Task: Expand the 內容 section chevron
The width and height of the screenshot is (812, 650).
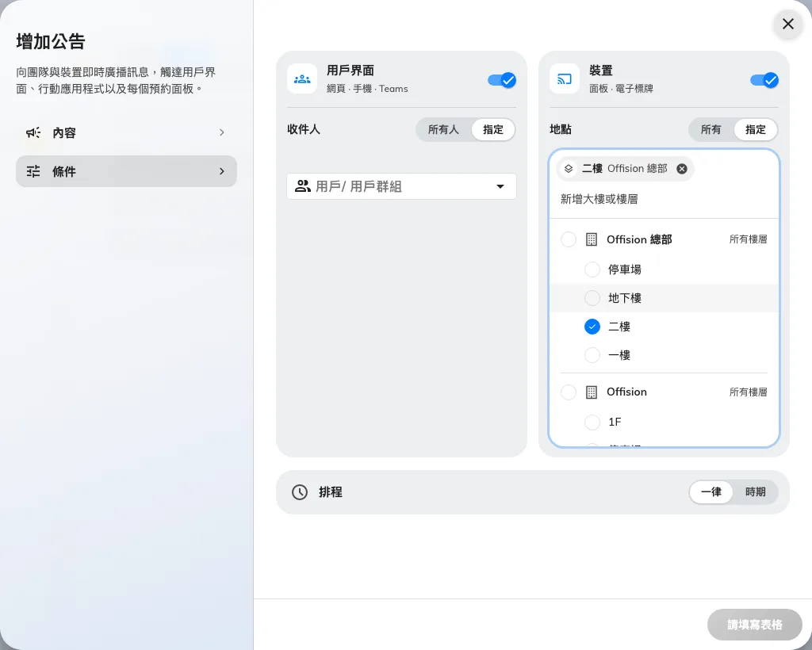Action: pyautogui.click(x=222, y=132)
